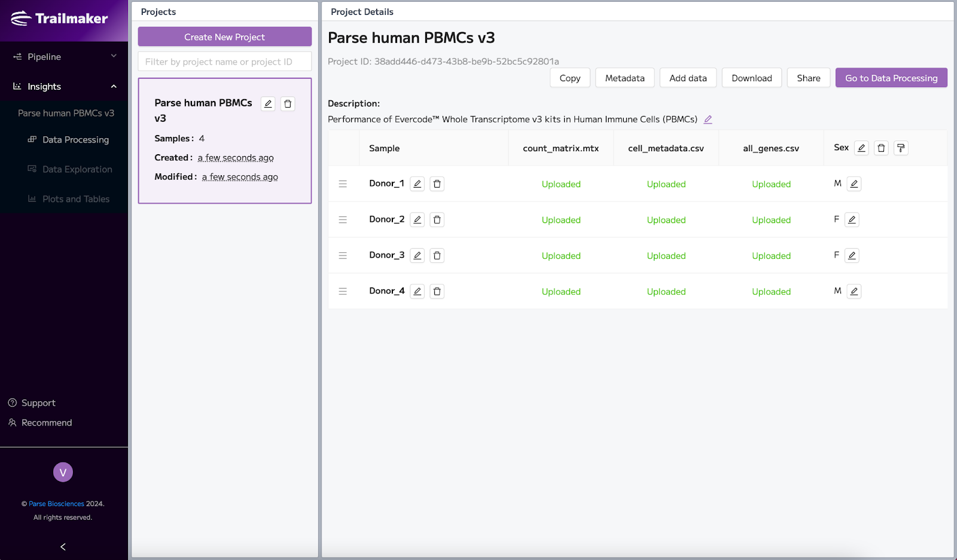957x560 pixels.
Task: Delete the Sex column using its trash icon
Action: point(881,148)
